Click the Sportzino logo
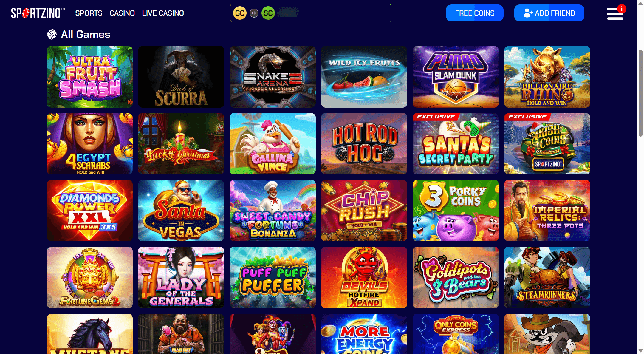 pyautogui.click(x=38, y=13)
